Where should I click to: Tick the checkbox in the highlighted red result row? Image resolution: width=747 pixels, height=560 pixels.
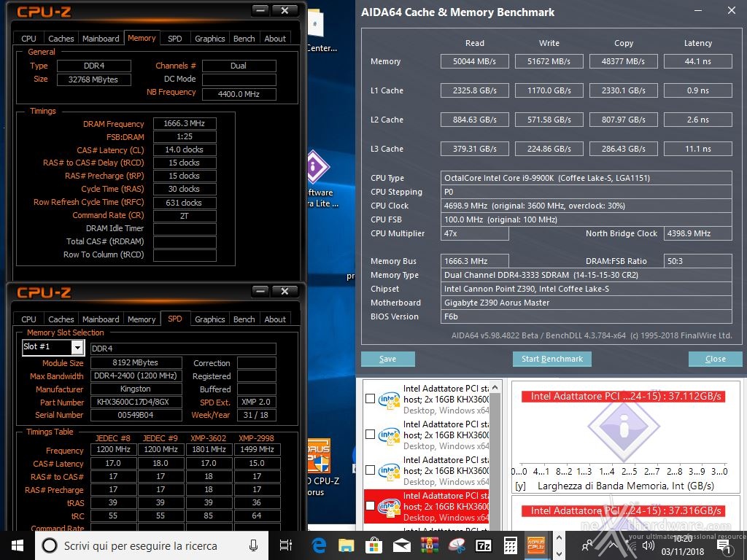370,506
